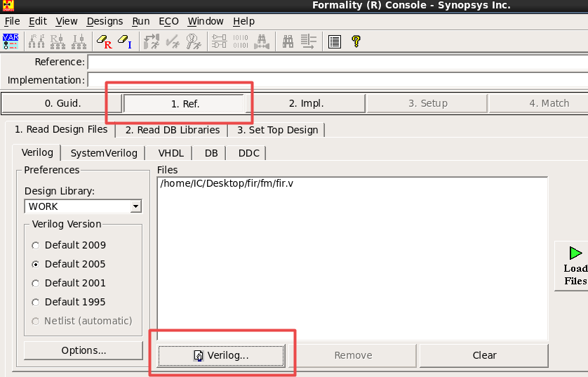Screen dimensions: 588x377
Task: Click the run verify checkmark icon
Action: pos(173,41)
